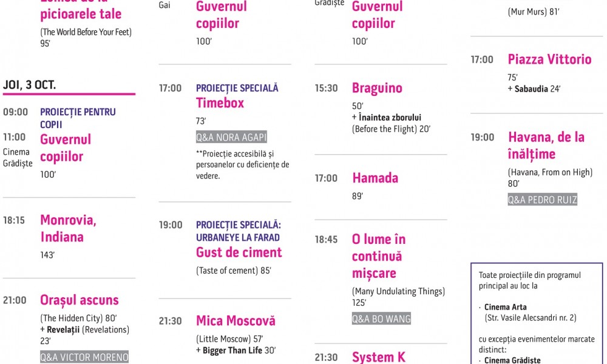Click the Cinema Arta venue name

[x=505, y=307]
